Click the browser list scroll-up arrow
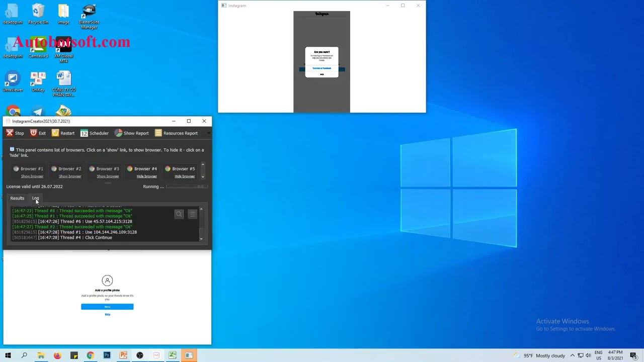The image size is (644, 362). [x=203, y=164]
